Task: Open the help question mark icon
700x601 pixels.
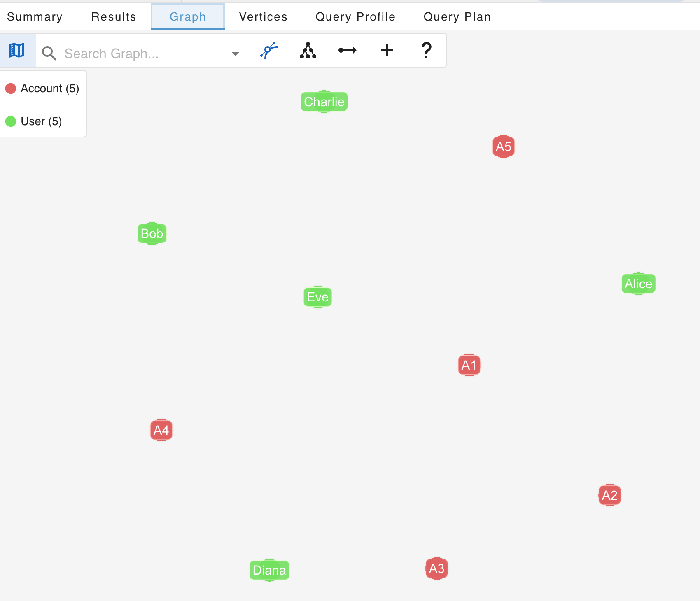Action: 426,50
